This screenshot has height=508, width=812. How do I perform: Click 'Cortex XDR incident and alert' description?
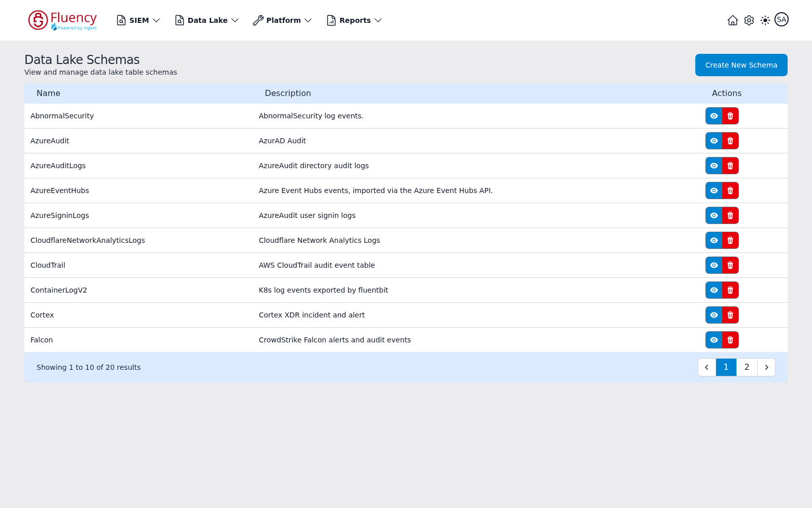[x=312, y=315]
